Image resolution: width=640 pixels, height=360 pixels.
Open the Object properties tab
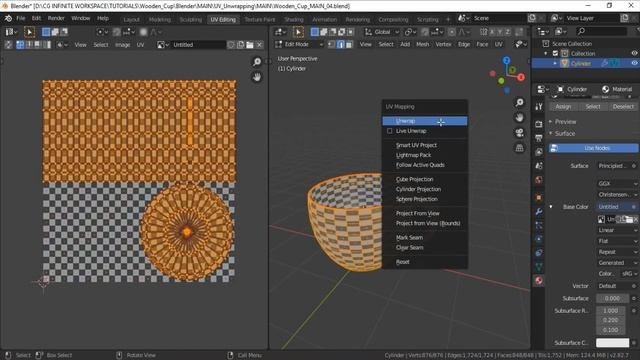click(x=539, y=198)
